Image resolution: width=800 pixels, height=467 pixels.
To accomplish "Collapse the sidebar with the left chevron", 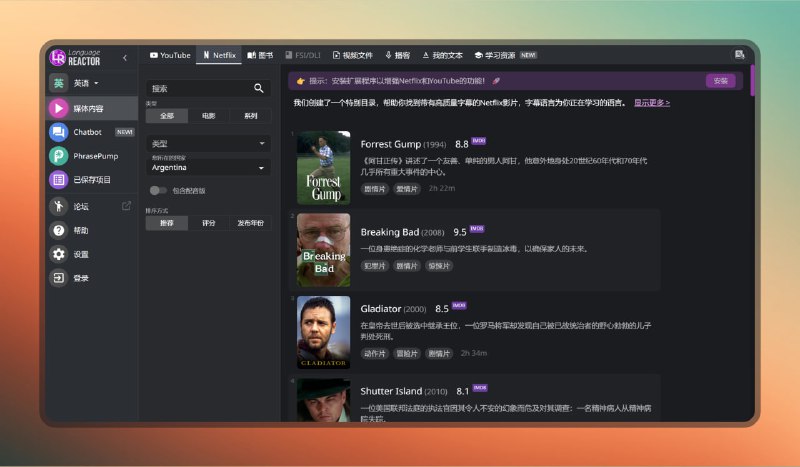I will click(x=124, y=58).
